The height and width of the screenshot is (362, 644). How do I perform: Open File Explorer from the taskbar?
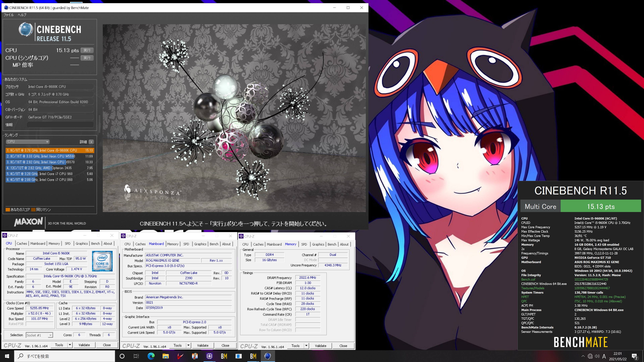click(166, 356)
